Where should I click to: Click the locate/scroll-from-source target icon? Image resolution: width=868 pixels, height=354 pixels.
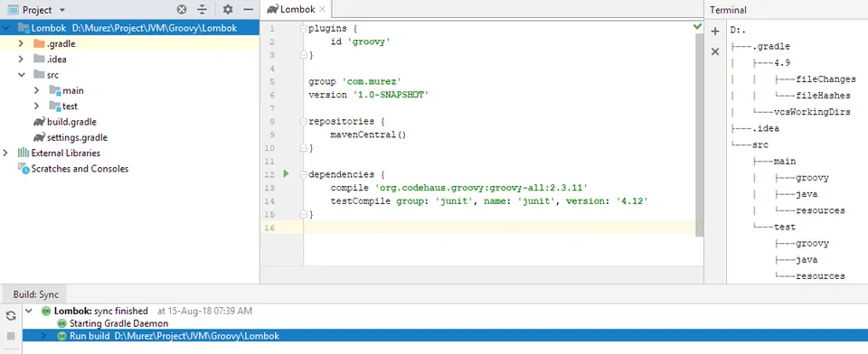coord(182,9)
